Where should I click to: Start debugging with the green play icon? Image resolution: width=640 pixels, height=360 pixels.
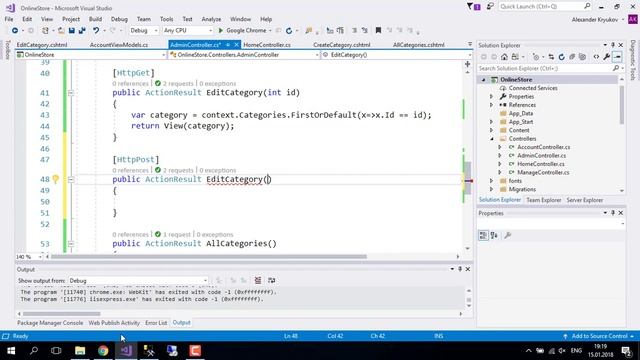(x=220, y=31)
